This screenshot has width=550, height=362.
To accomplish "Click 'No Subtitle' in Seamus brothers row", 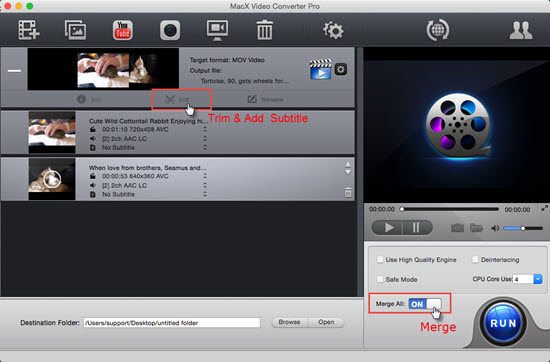I will tap(118, 194).
